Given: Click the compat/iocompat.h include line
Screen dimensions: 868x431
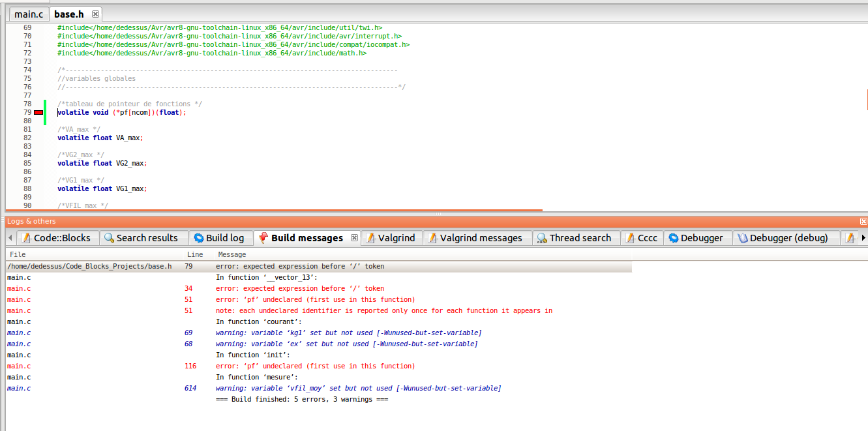Looking at the screenshot, I should 233,45.
